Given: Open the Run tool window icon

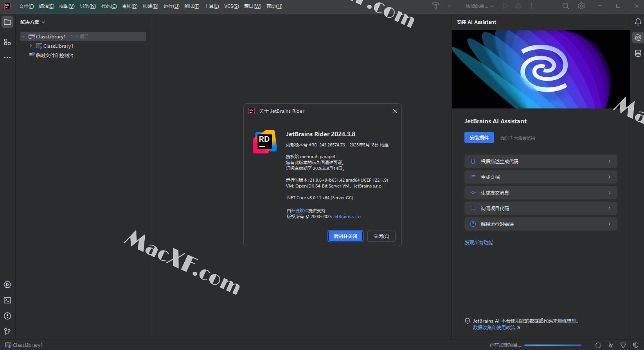Looking at the screenshot, I should click(7, 285).
